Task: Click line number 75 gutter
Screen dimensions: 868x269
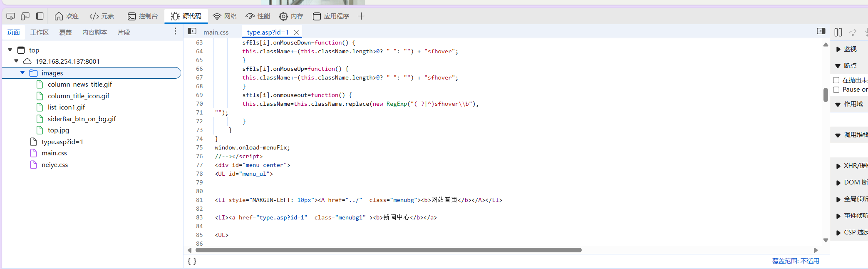Action: click(199, 147)
